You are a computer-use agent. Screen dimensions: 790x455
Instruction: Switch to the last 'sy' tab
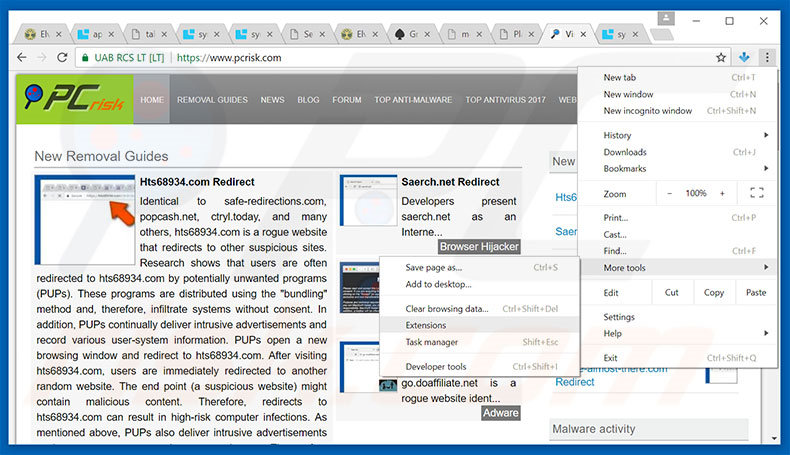point(619,34)
